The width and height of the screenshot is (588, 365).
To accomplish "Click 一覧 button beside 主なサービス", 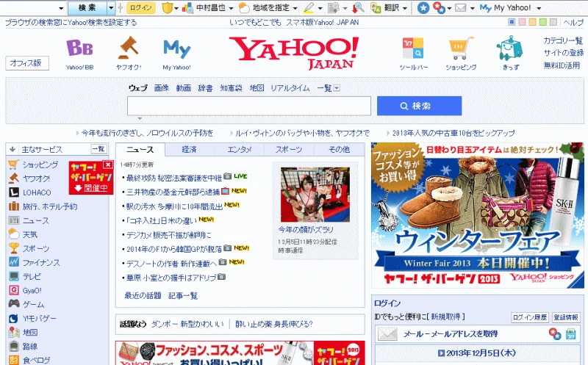I will pos(99,149).
